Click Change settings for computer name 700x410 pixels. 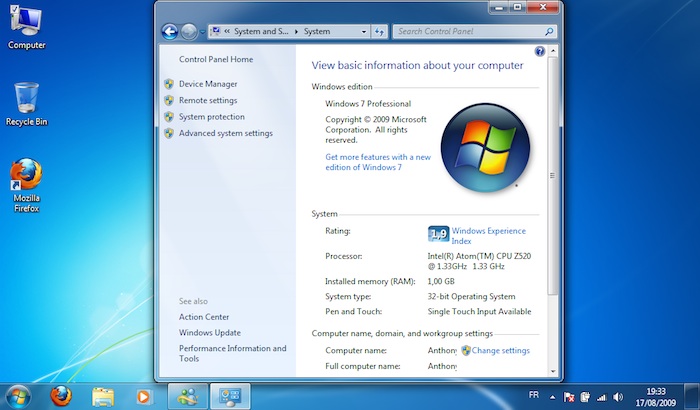[x=500, y=351]
